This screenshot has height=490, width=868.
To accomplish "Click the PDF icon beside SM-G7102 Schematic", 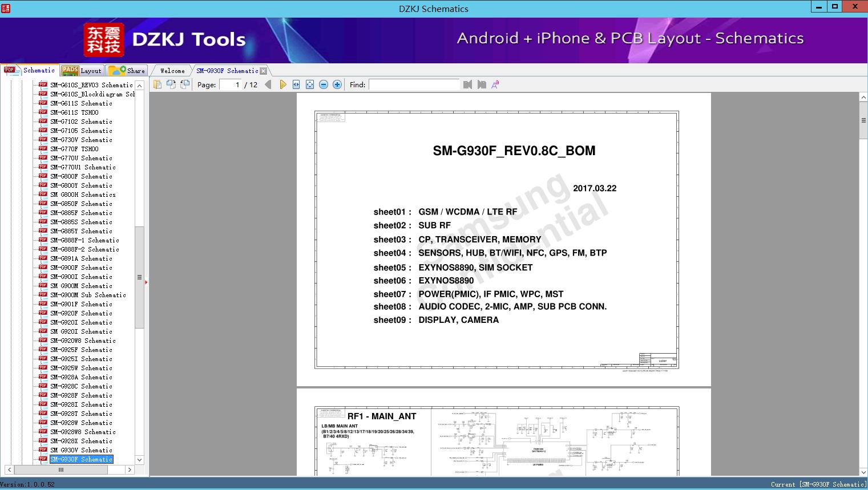I will pos(43,121).
